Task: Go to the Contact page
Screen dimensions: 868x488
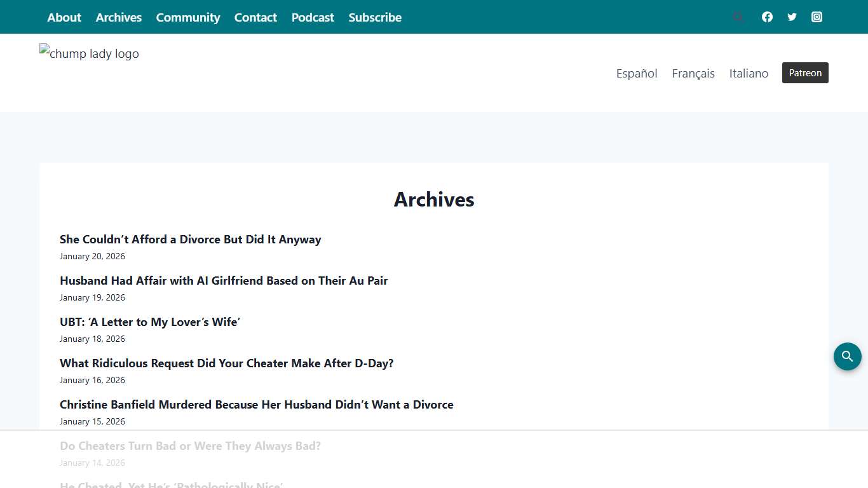Action: click(x=255, y=17)
